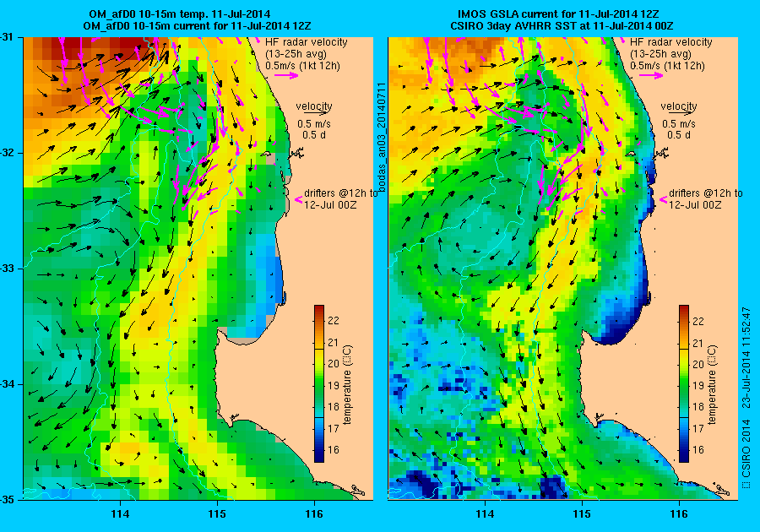Viewport: 760px width, 532px height.
Task: Click right vertical 'temperature' color bar label
Action: [712, 385]
